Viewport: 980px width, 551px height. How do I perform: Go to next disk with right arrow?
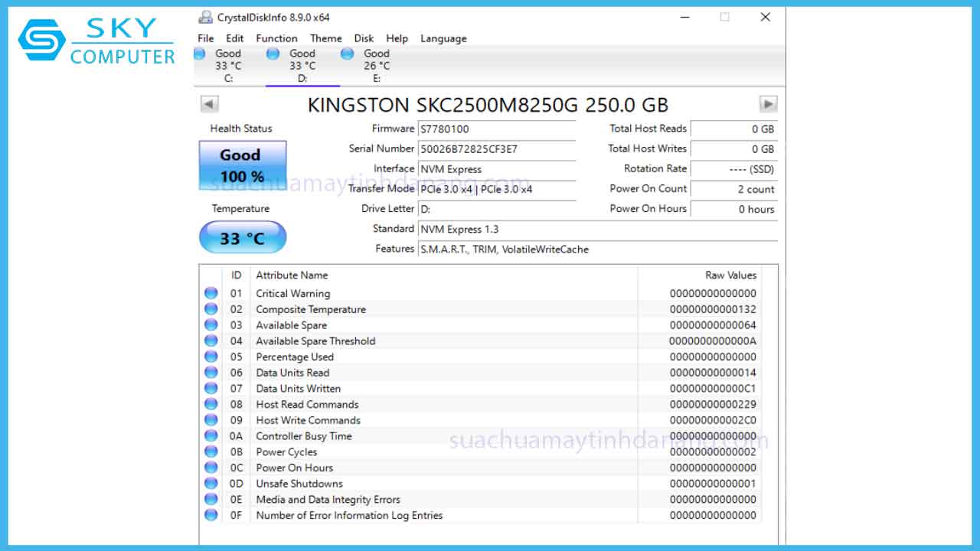768,104
